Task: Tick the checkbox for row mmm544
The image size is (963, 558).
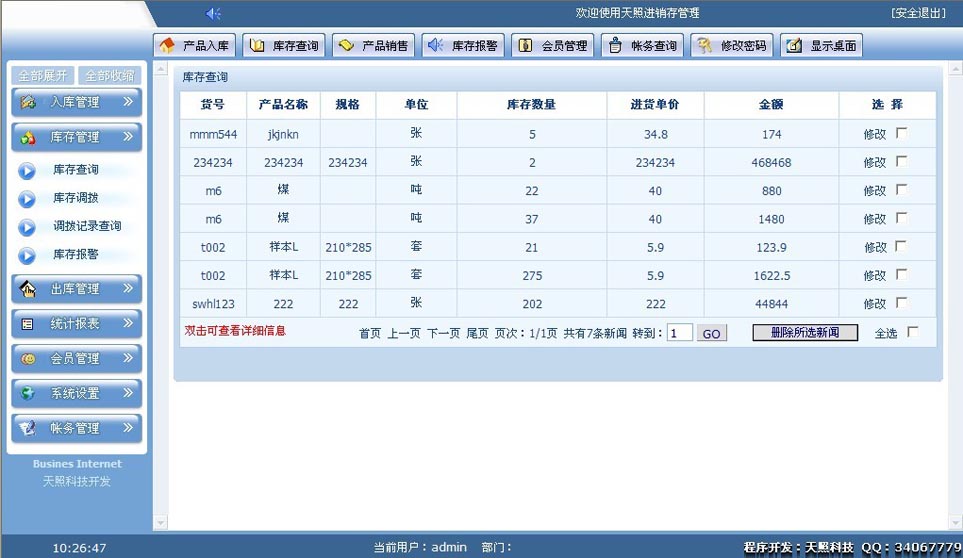Action: coord(902,133)
